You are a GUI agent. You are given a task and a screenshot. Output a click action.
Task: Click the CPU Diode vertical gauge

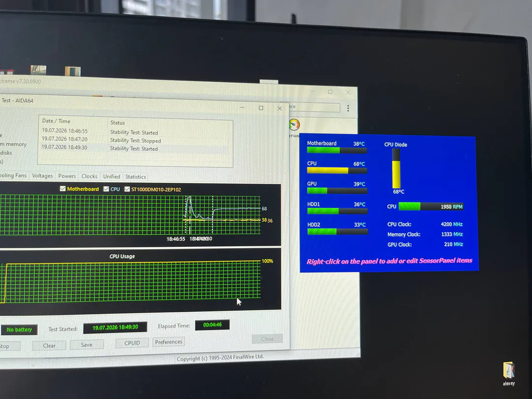click(396, 168)
